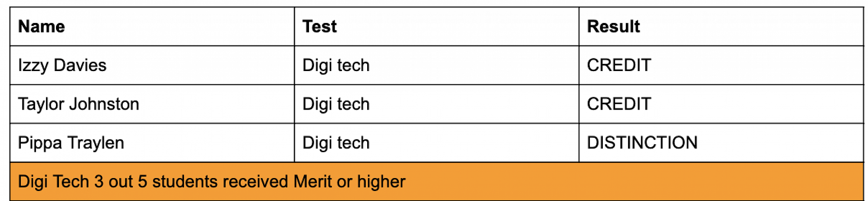Click Digi tech in Izzy Davies row

tap(336, 65)
